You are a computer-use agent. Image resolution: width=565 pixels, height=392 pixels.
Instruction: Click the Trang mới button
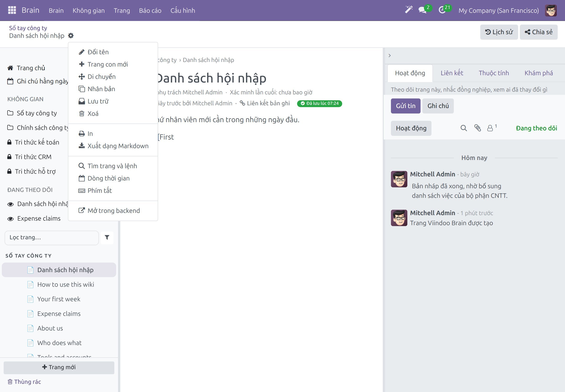(x=59, y=367)
